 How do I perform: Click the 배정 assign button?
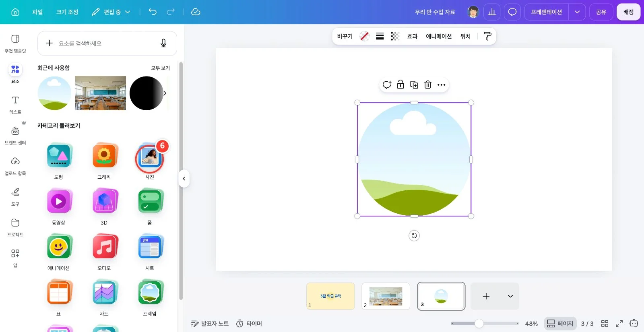[628, 12]
